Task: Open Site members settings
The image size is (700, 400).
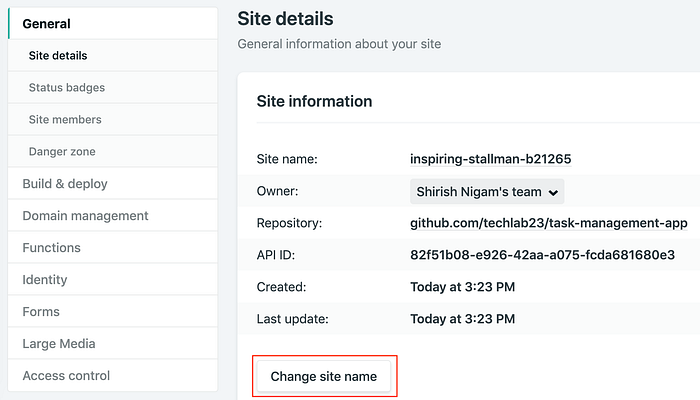Action: tap(65, 119)
